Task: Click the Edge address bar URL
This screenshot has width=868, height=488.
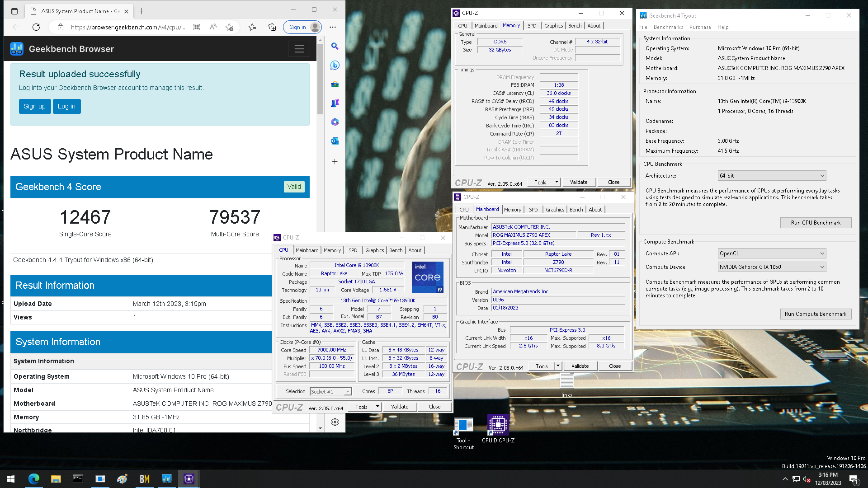Action: coord(128,27)
